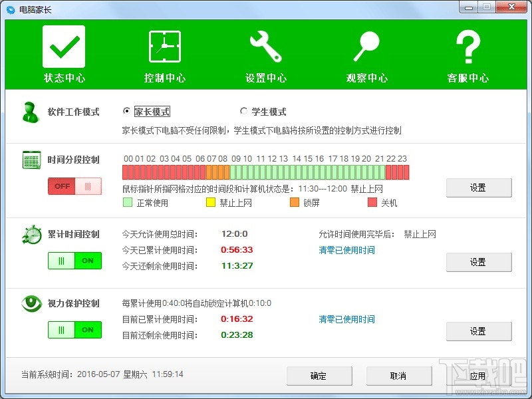The image size is (532, 399).
Task: Click the 电脑家长 title bar app icon
Action: coord(11,9)
